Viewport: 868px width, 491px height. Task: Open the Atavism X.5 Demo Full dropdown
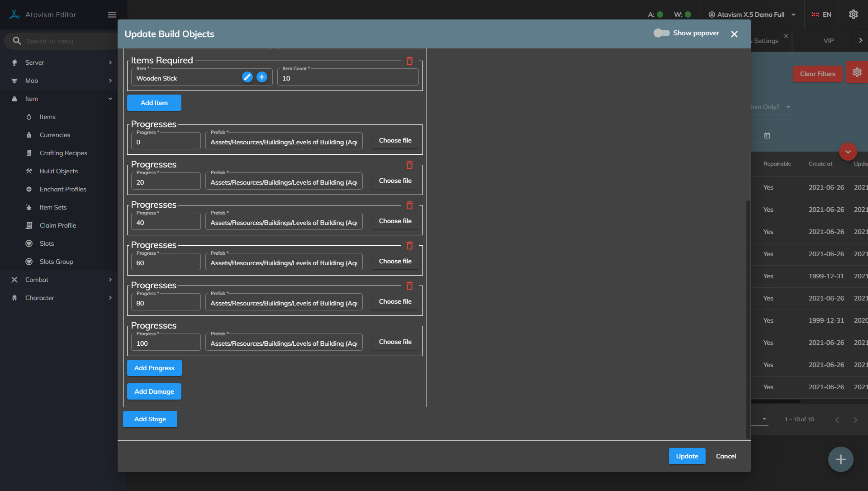[x=752, y=14]
